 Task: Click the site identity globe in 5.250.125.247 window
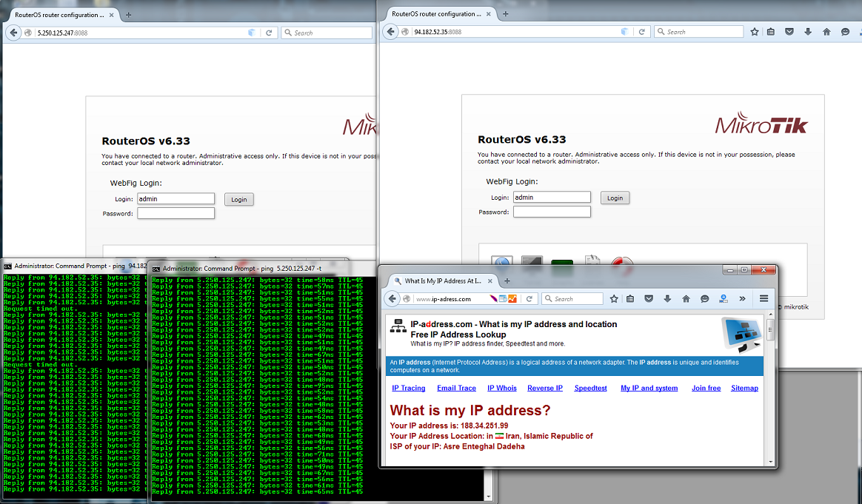(28, 33)
